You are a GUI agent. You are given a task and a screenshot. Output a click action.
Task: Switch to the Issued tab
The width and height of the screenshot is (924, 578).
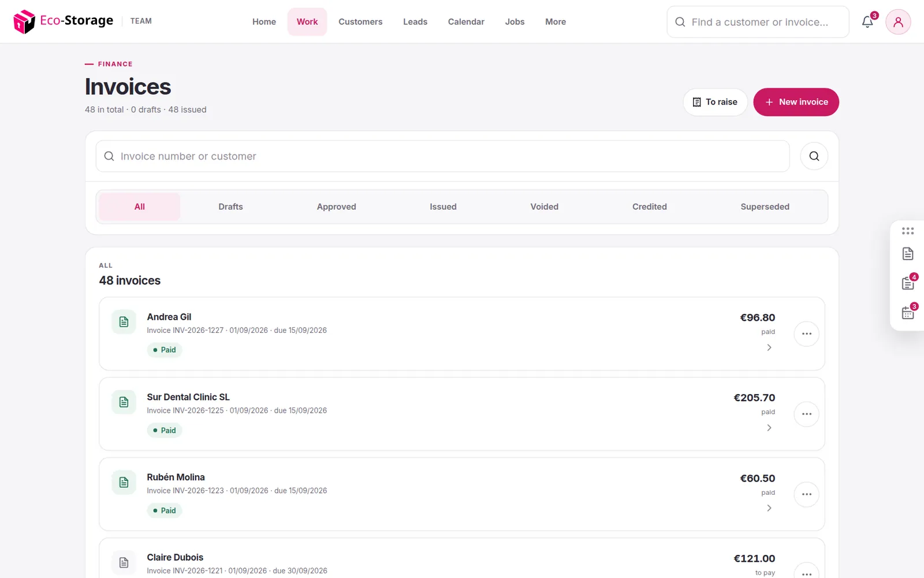pyautogui.click(x=443, y=207)
